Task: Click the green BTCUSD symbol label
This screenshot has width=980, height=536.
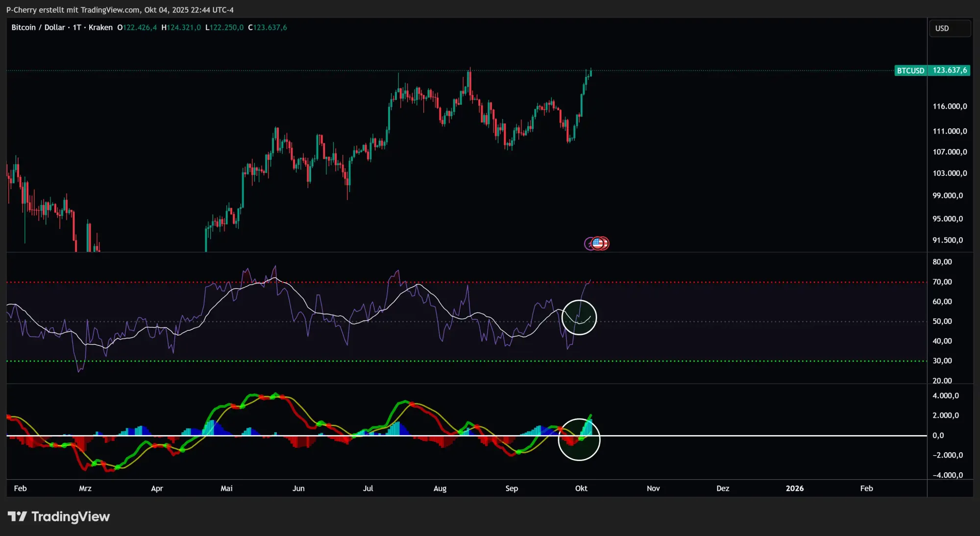Action: (x=910, y=71)
